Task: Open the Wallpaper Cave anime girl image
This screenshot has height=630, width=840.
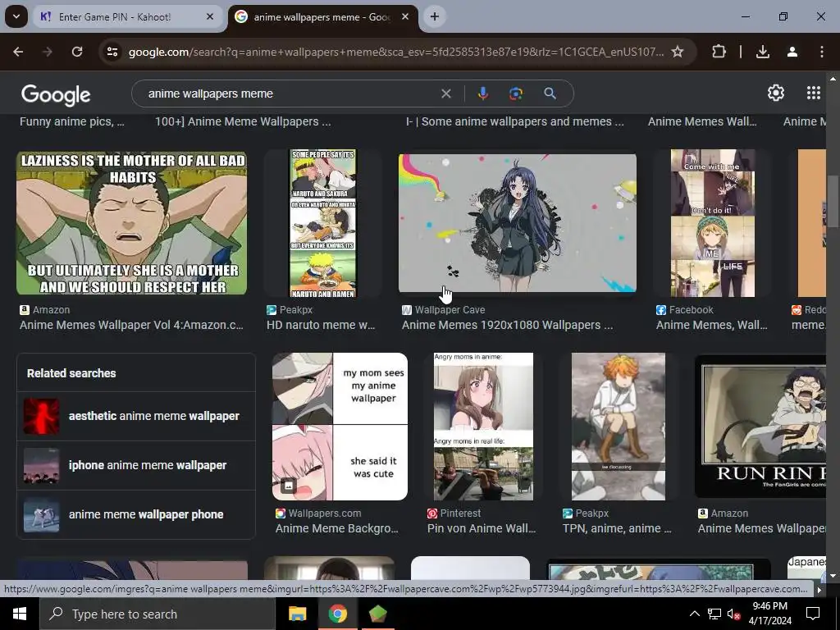Action: point(518,223)
